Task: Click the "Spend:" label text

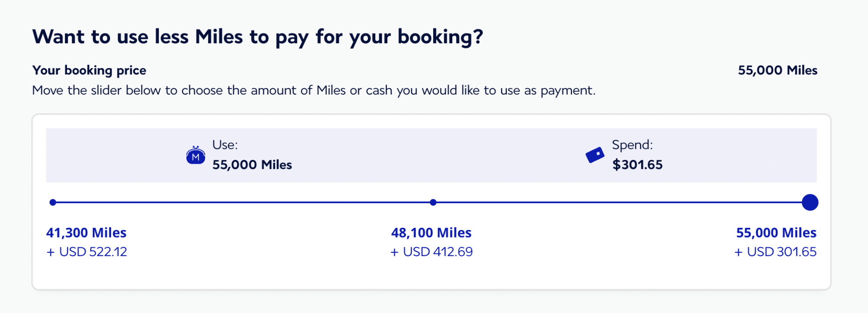Action: pos(632,145)
